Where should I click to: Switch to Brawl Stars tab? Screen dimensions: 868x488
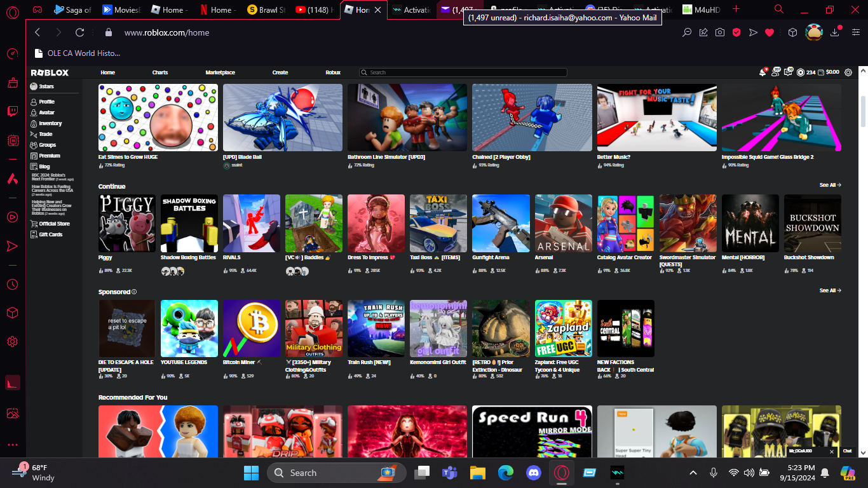267,10
